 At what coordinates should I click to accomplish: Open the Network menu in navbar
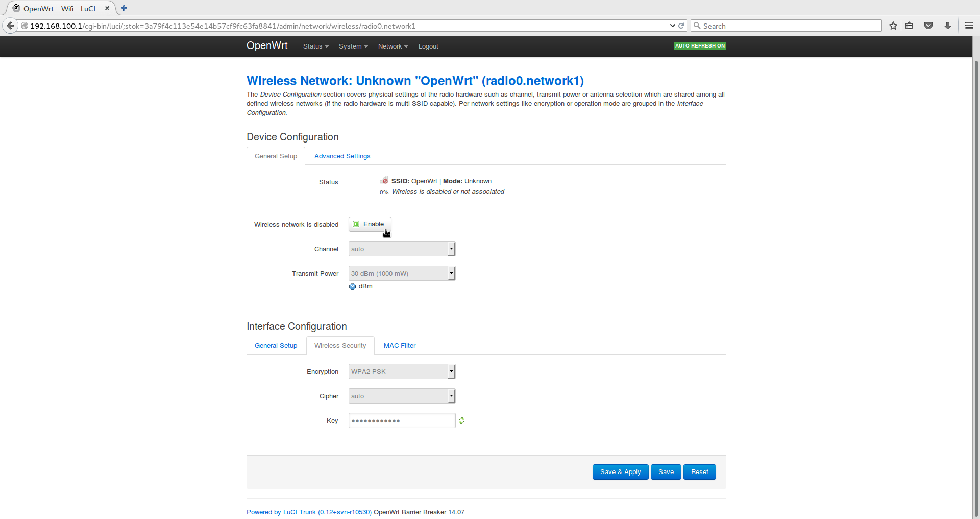393,46
